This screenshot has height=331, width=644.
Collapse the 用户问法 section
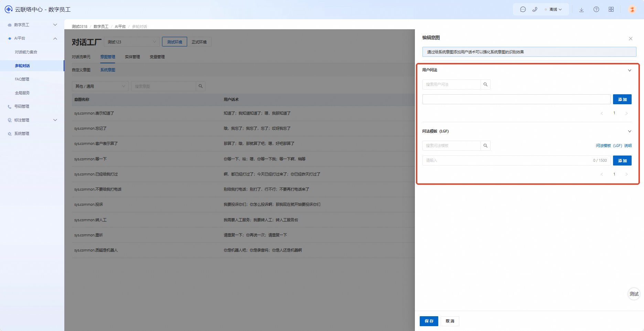coord(630,70)
